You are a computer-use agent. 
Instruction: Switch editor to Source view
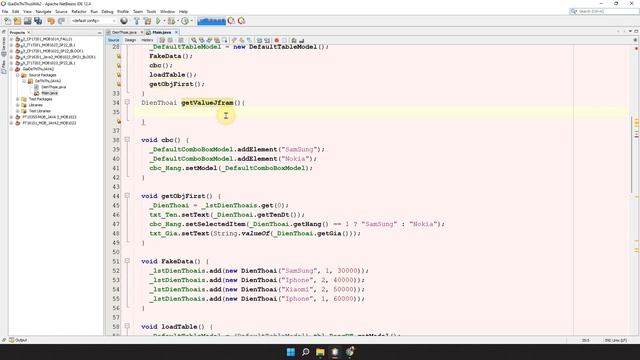pyautogui.click(x=113, y=40)
